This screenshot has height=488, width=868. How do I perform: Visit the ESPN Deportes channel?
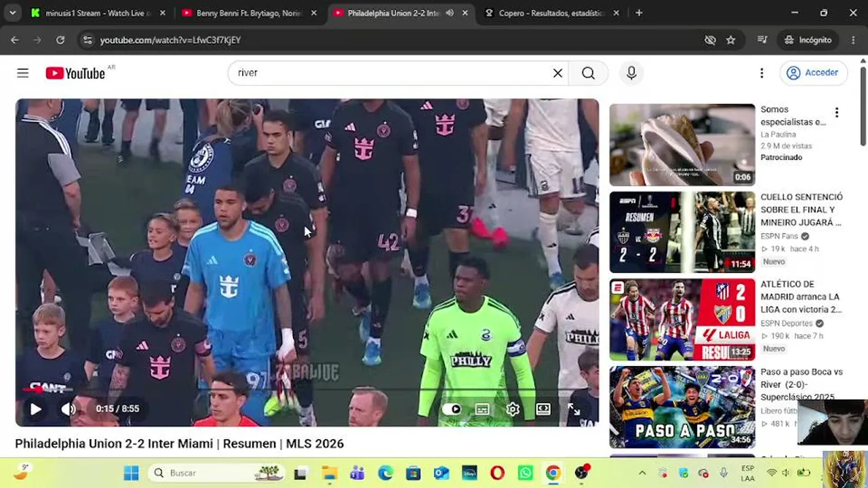click(x=787, y=323)
